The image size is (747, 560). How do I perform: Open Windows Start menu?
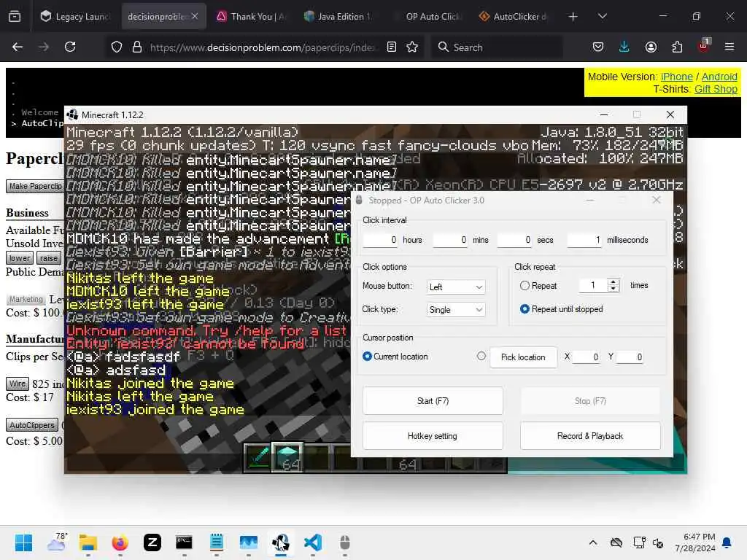[x=23, y=542]
